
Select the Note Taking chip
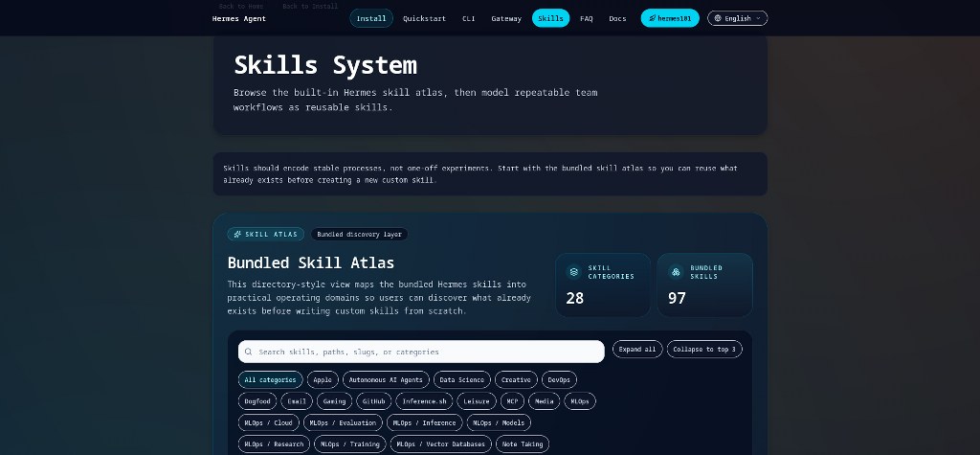click(x=523, y=444)
